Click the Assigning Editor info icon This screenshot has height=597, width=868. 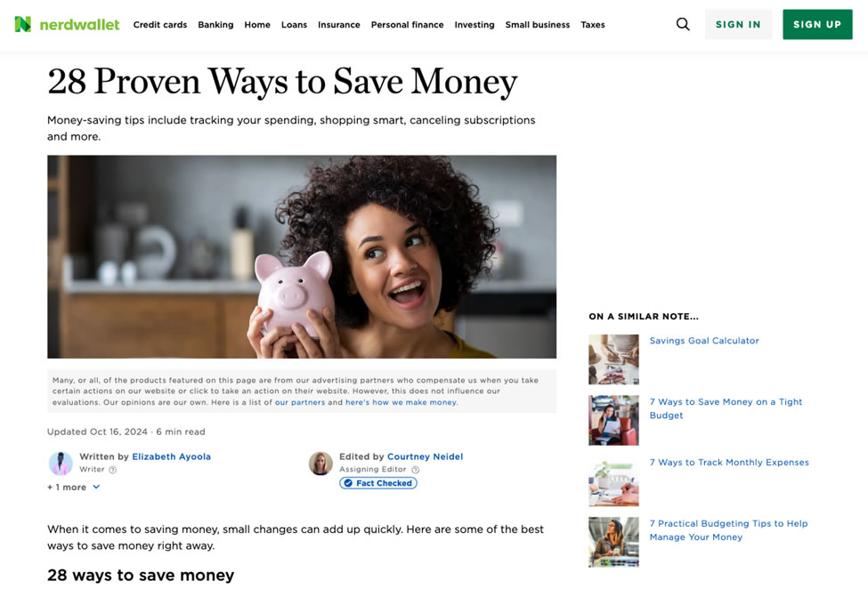(x=416, y=470)
